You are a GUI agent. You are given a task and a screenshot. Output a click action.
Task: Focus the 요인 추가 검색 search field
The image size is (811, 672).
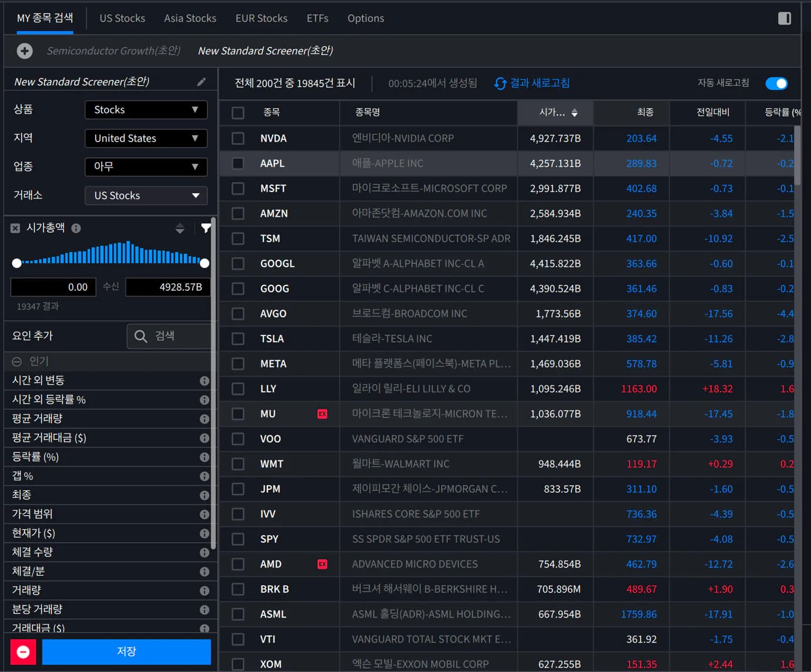click(169, 336)
